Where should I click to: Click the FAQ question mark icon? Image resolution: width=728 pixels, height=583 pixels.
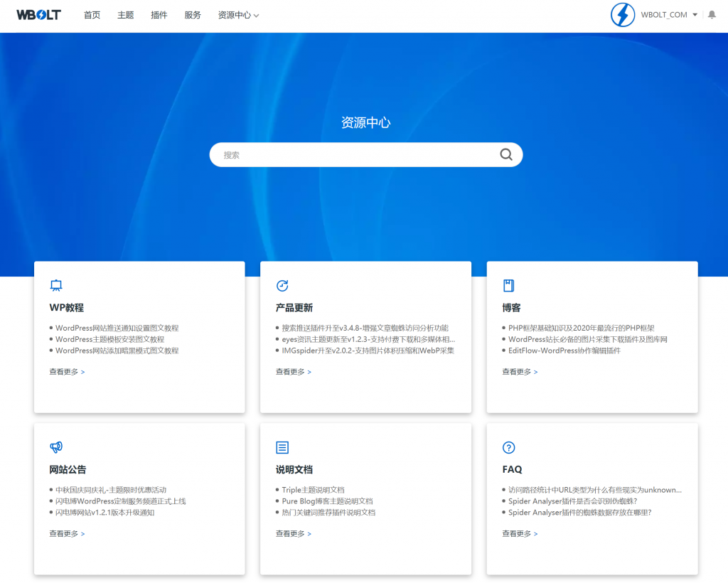tap(508, 446)
